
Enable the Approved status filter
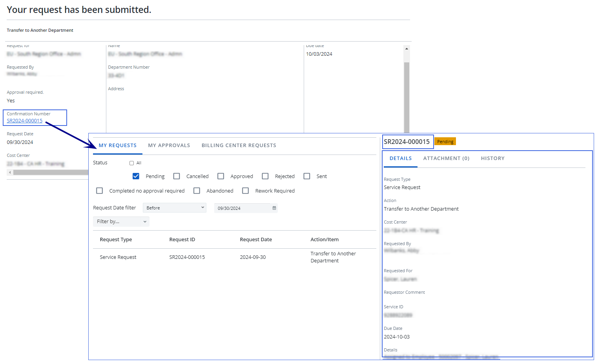(x=221, y=177)
